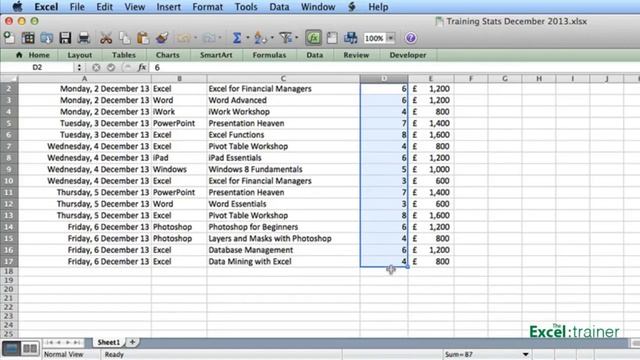Create a new workbook from the toolbar
Viewport: 640px width, 360px height.
click(x=9, y=38)
